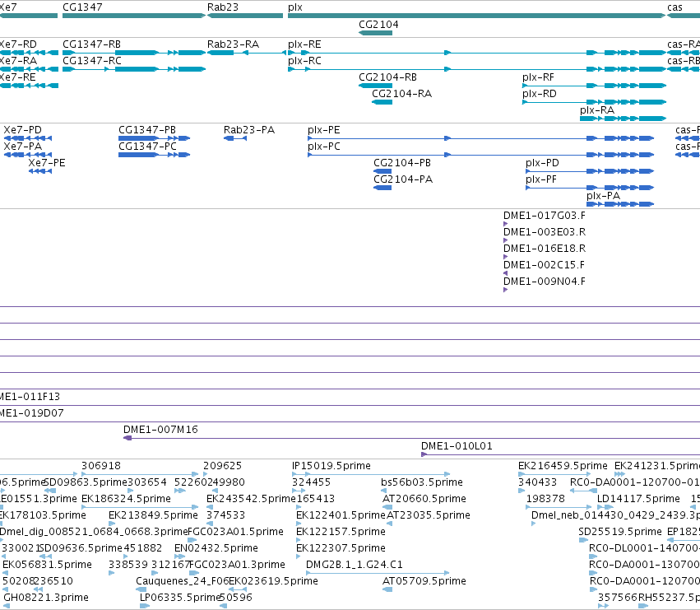The width and height of the screenshot is (700, 610).
Task: Select EST LD14117.5prime
Action: click(x=639, y=499)
